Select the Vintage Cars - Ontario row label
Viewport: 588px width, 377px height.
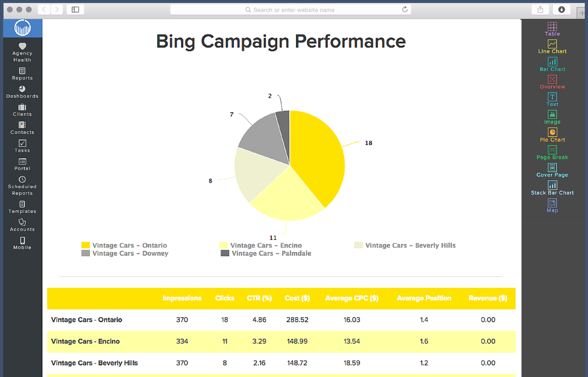click(86, 320)
